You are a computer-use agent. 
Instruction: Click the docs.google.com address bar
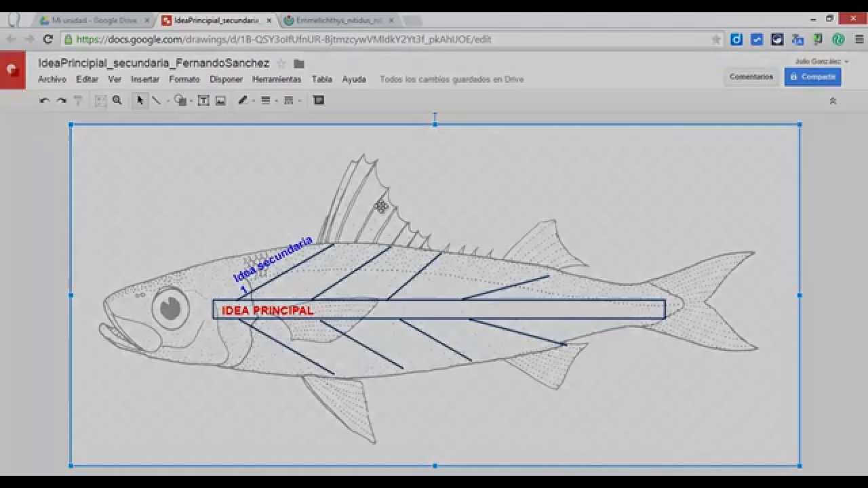(x=393, y=39)
